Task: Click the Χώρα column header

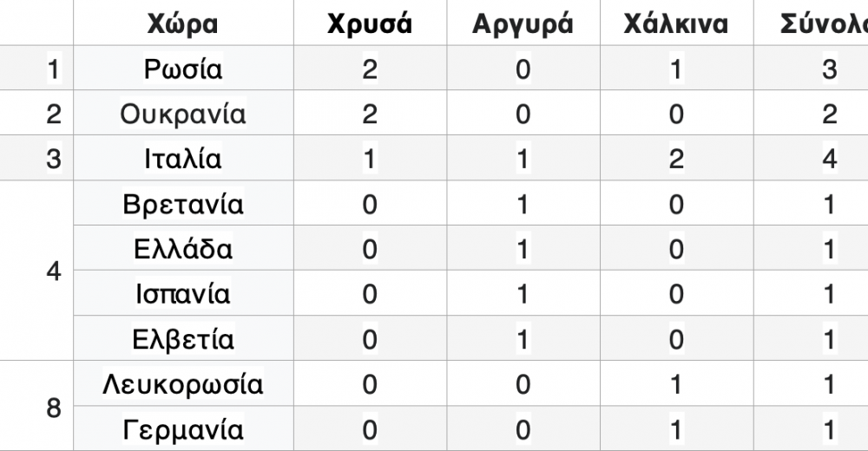Action: (x=183, y=24)
